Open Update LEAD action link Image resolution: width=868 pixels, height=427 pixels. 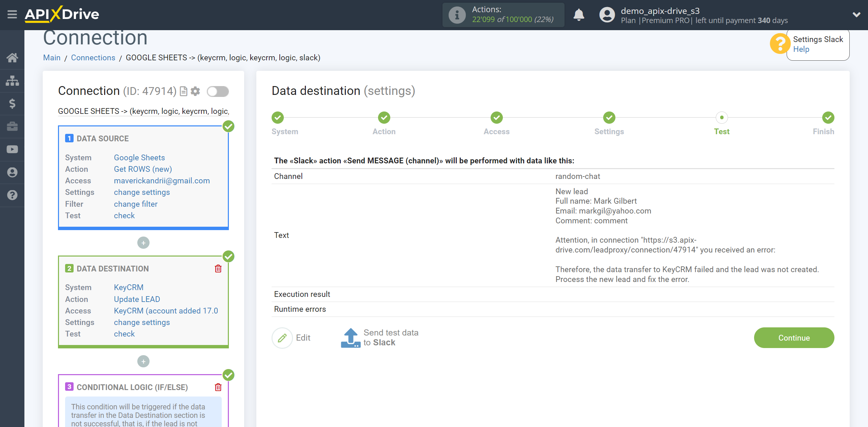tap(137, 299)
